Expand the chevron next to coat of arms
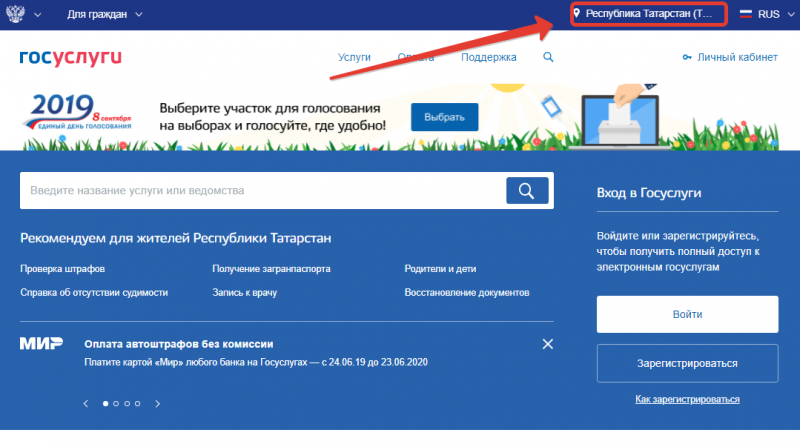 click(37, 15)
